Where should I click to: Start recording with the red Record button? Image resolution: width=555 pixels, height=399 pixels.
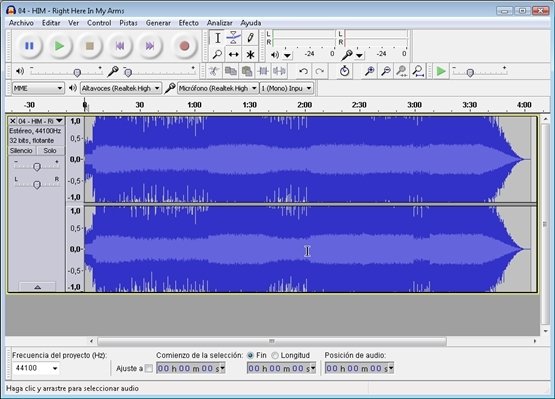tap(184, 46)
